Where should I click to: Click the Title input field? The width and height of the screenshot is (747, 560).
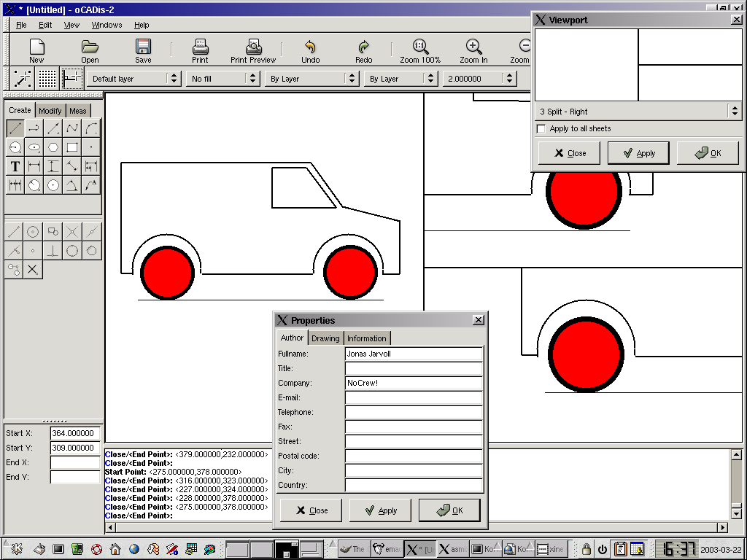coord(414,369)
